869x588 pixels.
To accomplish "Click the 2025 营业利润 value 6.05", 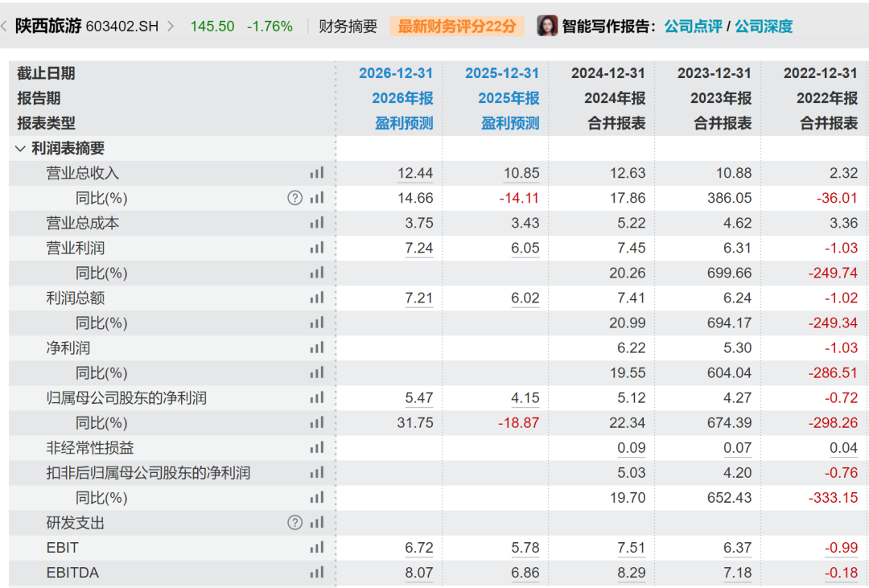I will tap(525, 248).
